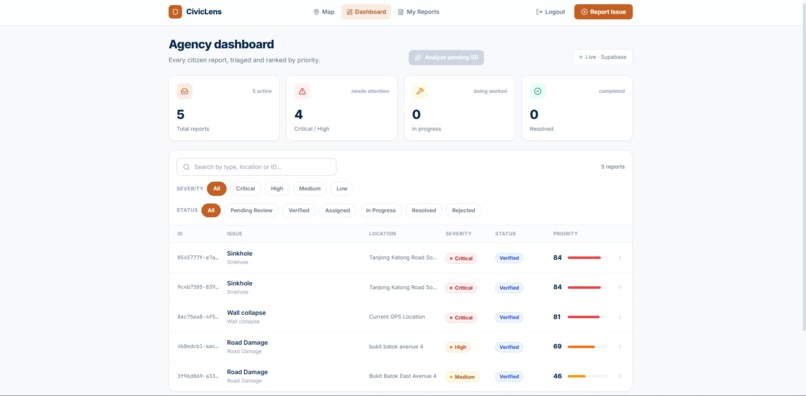Click report ID 3f96d869
This screenshot has height=396, width=806.
click(198, 376)
